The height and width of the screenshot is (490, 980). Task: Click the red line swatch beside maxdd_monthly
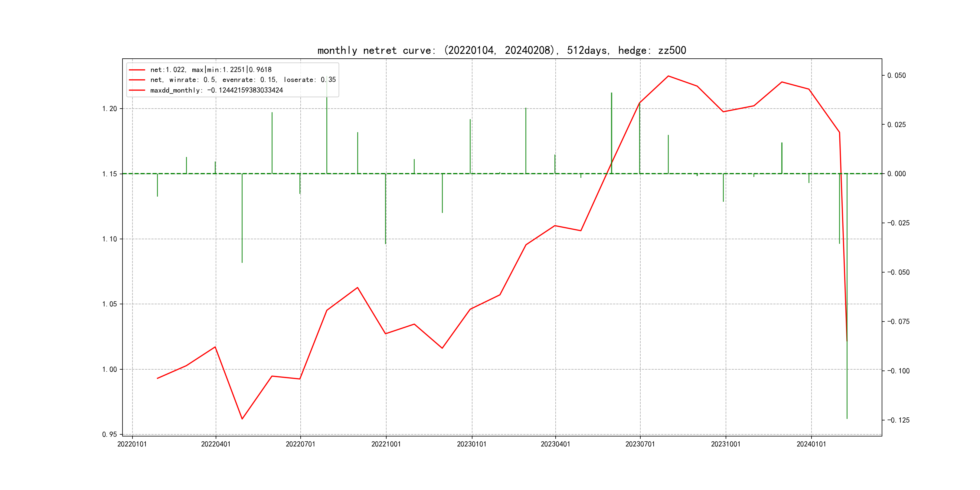(x=137, y=90)
